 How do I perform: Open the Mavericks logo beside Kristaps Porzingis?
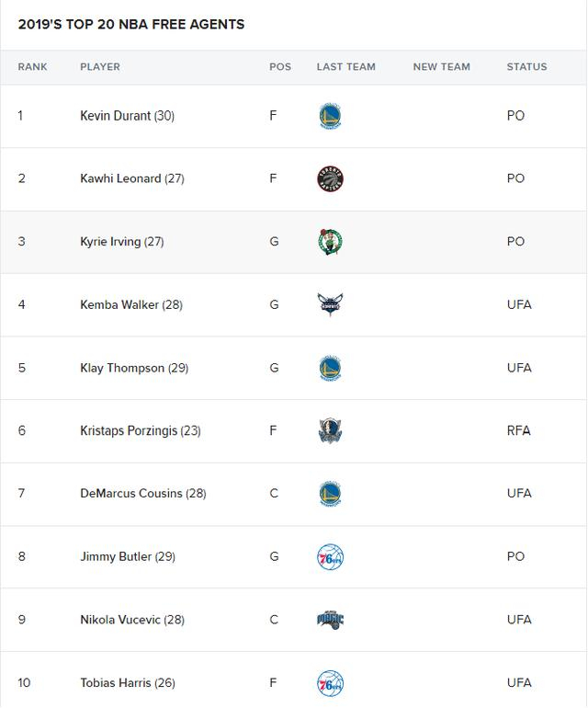pos(330,430)
